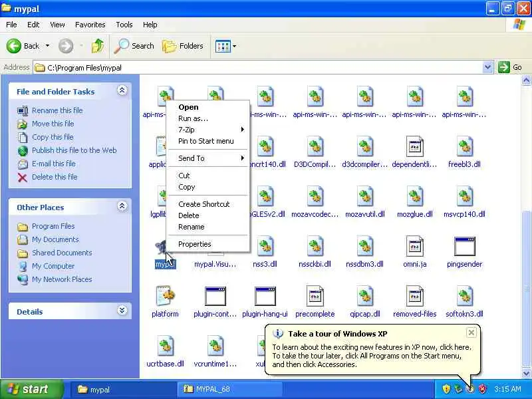Close the Windows XP tour balloon
Viewport: 532px width, 399px height.
point(471,332)
